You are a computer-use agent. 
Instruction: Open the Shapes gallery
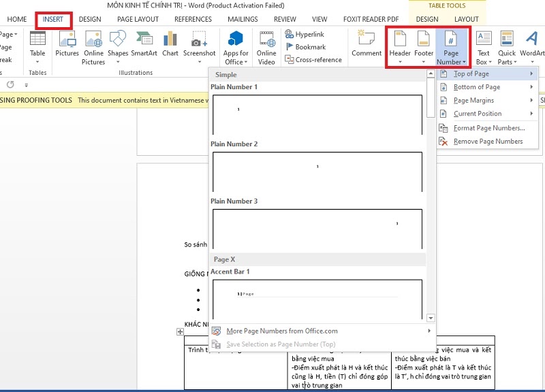coord(118,47)
